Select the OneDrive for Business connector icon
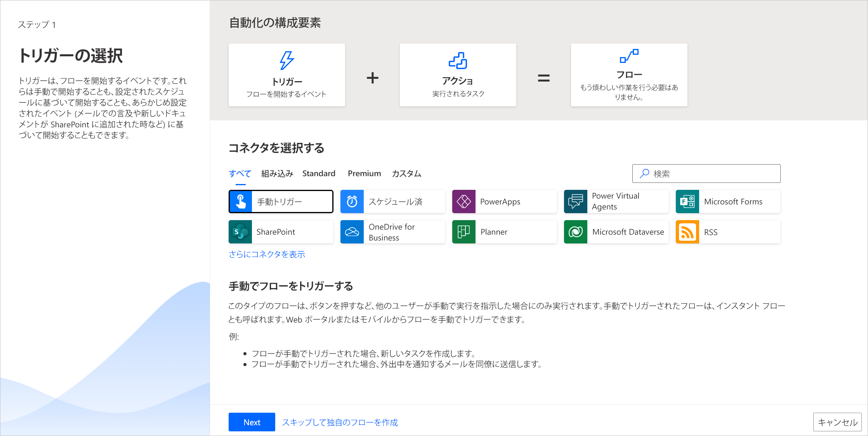The height and width of the screenshot is (436, 868). [x=352, y=231]
